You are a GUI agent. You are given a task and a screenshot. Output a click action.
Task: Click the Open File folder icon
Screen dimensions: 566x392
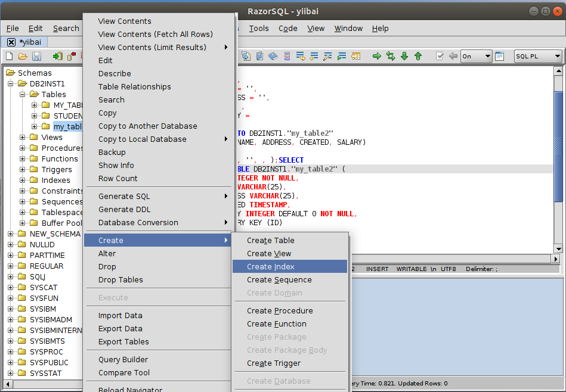pos(23,56)
